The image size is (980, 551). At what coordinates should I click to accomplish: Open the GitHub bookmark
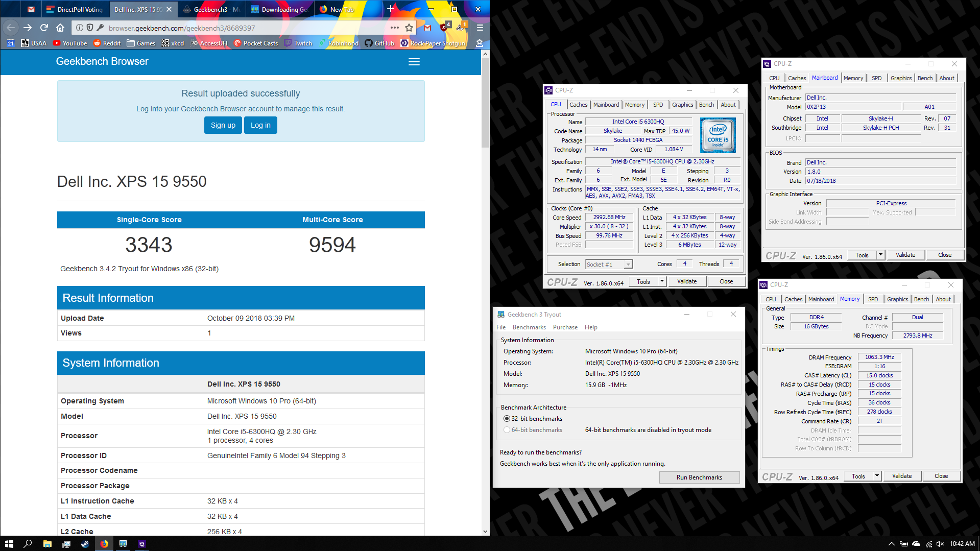pos(379,43)
